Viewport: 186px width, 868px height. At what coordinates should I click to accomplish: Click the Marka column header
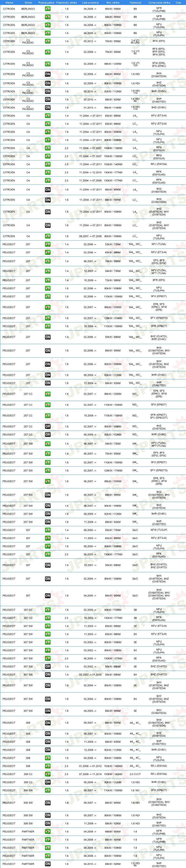coord(10,2)
